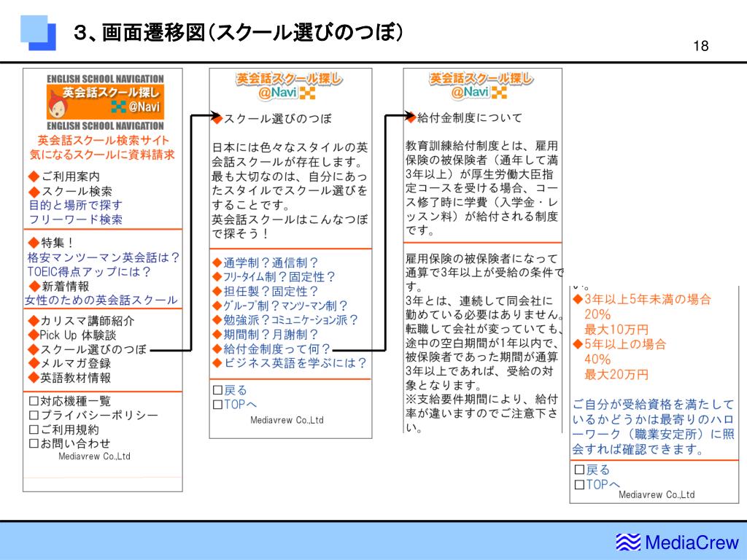Select 気になるスクールに資料請求 tagline
The width and height of the screenshot is (747, 560).
pyautogui.click(x=102, y=155)
